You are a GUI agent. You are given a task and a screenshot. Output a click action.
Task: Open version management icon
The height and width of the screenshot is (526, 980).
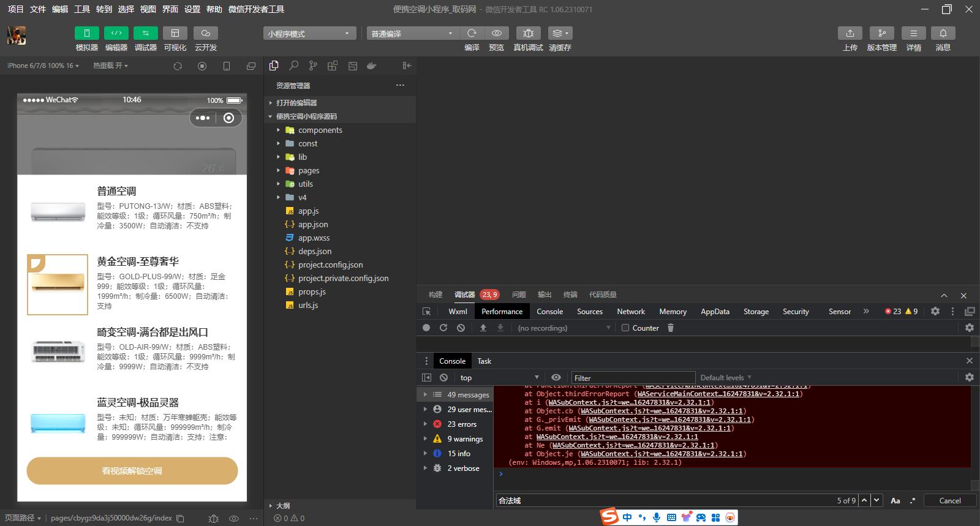pos(881,33)
